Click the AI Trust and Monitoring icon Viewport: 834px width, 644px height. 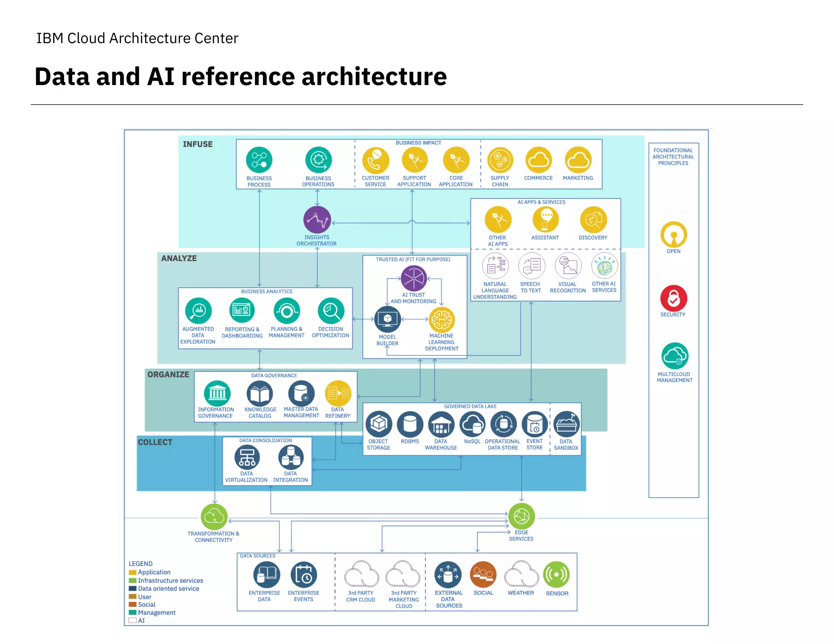tap(413, 278)
